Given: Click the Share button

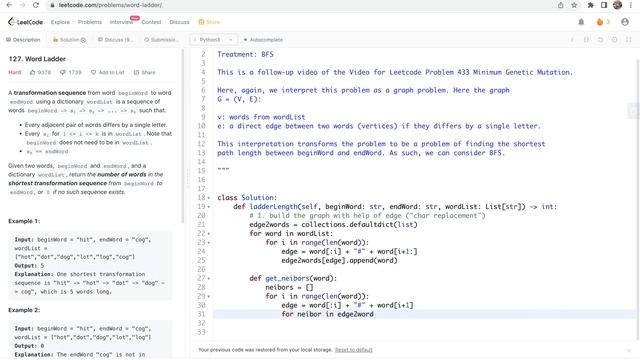Looking at the screenshot, I should click(x=145, y=72).
